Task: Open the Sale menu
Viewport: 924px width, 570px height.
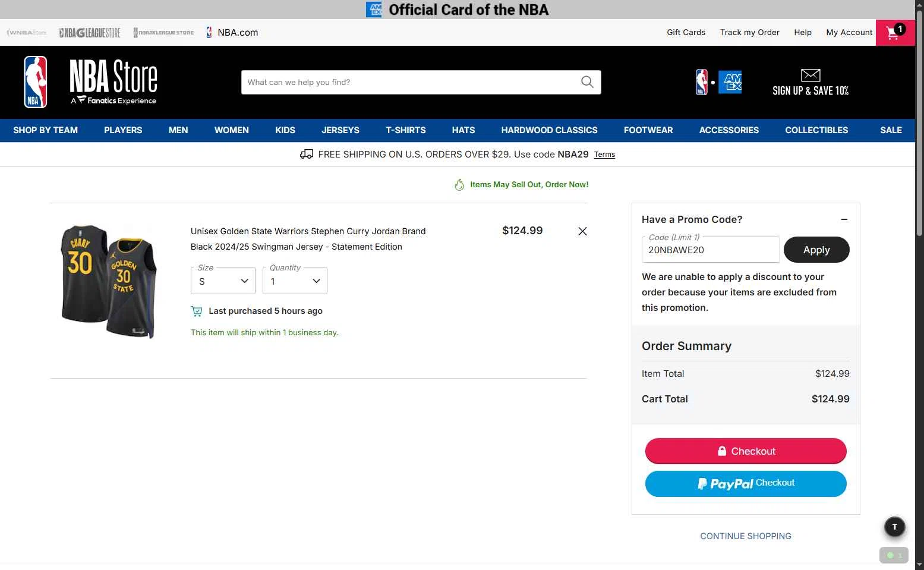Action: click(891, 130)
